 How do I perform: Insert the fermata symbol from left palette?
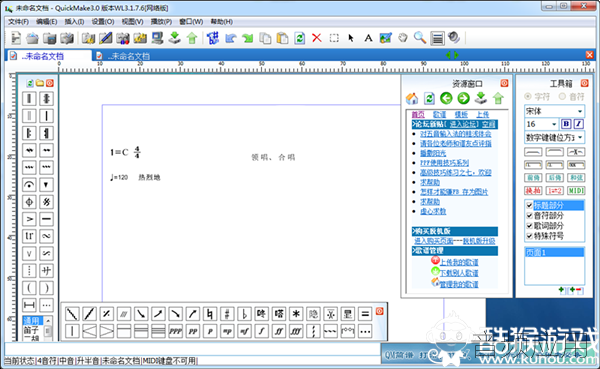click(x=29, y=185)
